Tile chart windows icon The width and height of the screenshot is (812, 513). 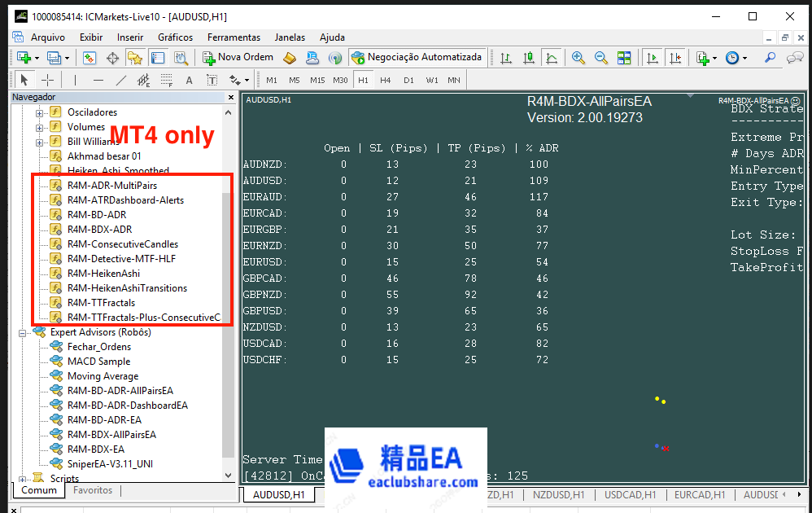click(624, 58)
